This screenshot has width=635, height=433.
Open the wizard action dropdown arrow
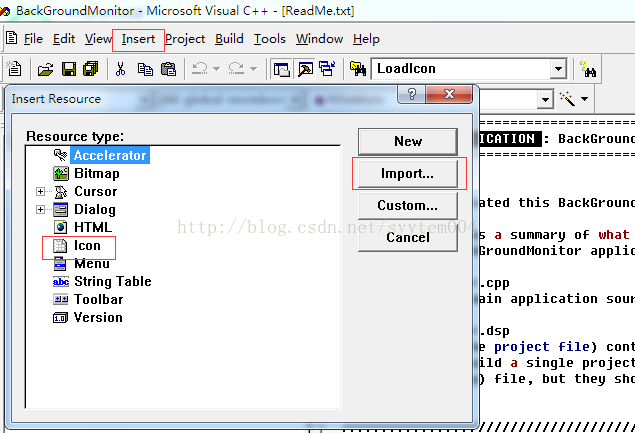[584, 98]
